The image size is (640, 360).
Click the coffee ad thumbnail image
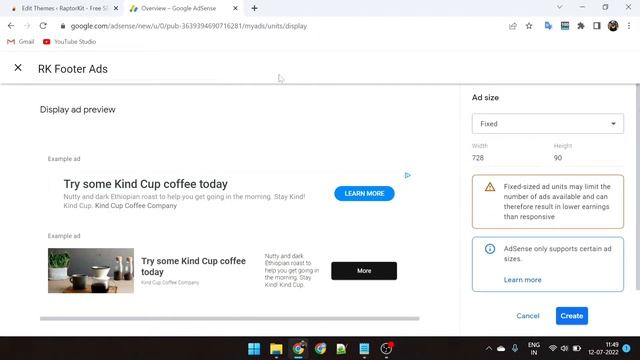pos(91,271)
